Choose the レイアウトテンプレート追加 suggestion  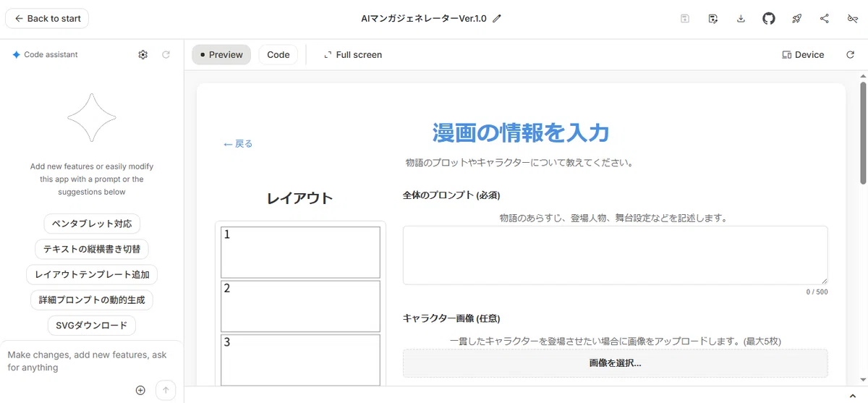pos(92,274)
